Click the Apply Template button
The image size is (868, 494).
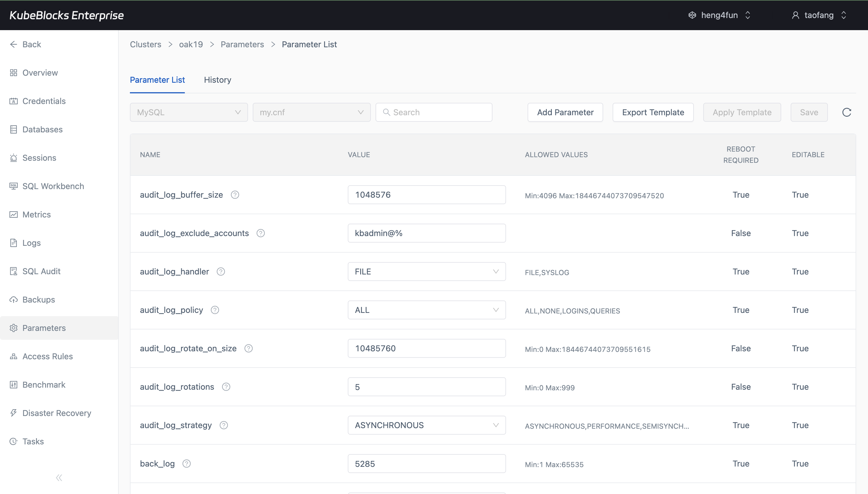742,112
